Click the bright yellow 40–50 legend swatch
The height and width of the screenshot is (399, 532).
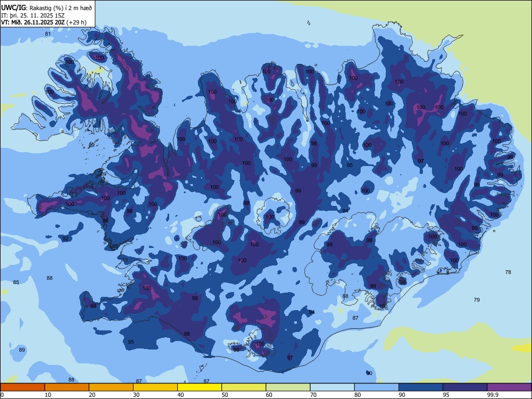click(199, 387)
